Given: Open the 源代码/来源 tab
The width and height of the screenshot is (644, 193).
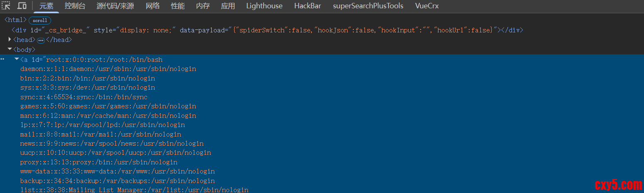Looking at the screenshot, I should [115, 6].
